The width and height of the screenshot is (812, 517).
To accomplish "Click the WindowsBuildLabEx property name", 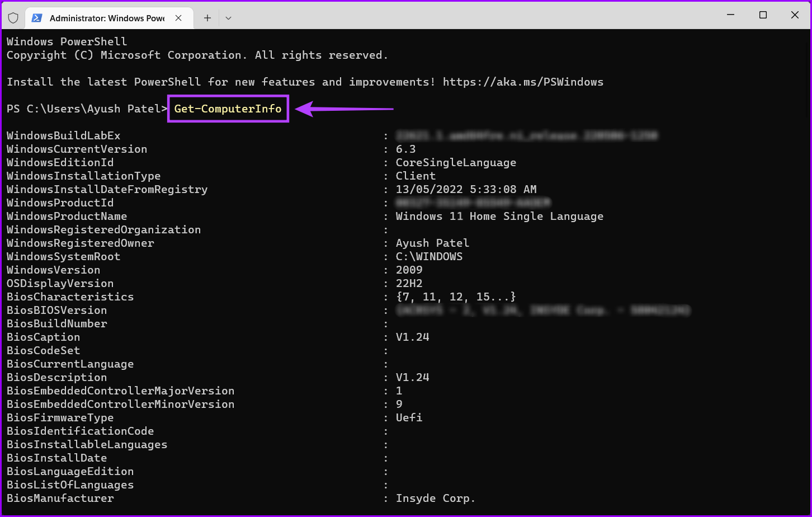I will coord(64,135).
